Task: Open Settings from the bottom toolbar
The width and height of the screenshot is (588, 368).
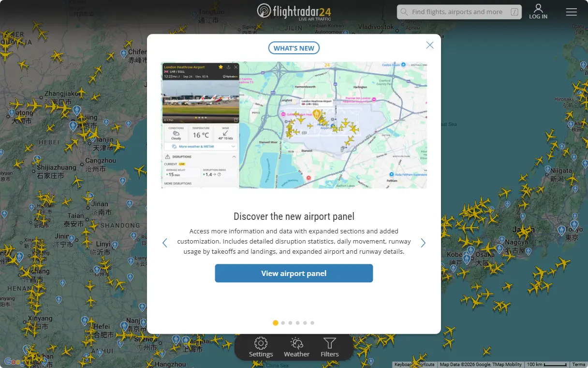Action: (x=261, y=347)
